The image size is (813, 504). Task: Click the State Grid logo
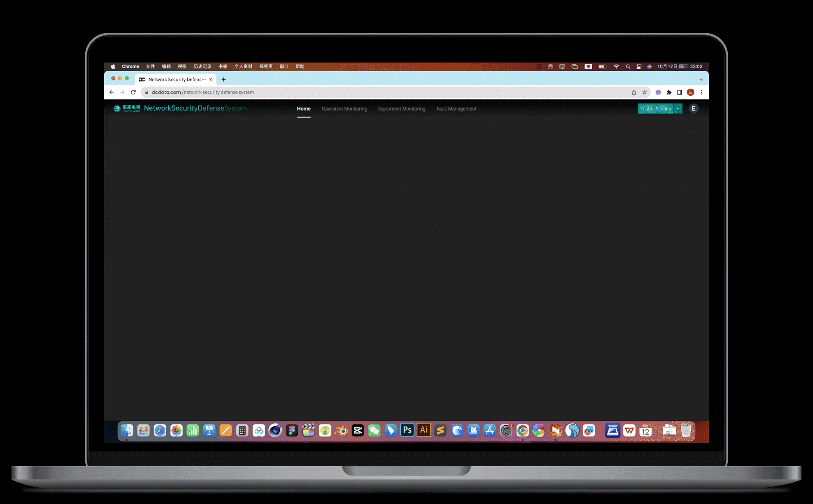point(127,108)
